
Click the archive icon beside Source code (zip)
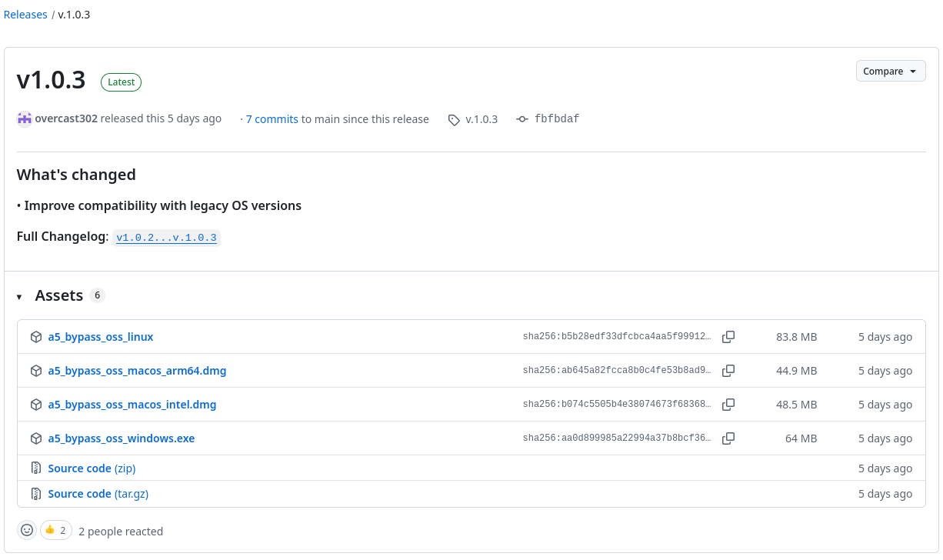[36, 468]
